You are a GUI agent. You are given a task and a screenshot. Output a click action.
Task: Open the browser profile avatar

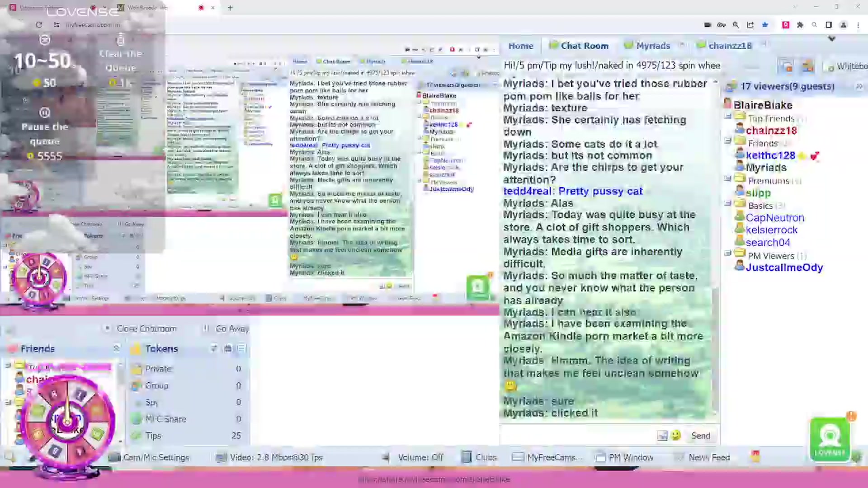(x=843, y=25)
